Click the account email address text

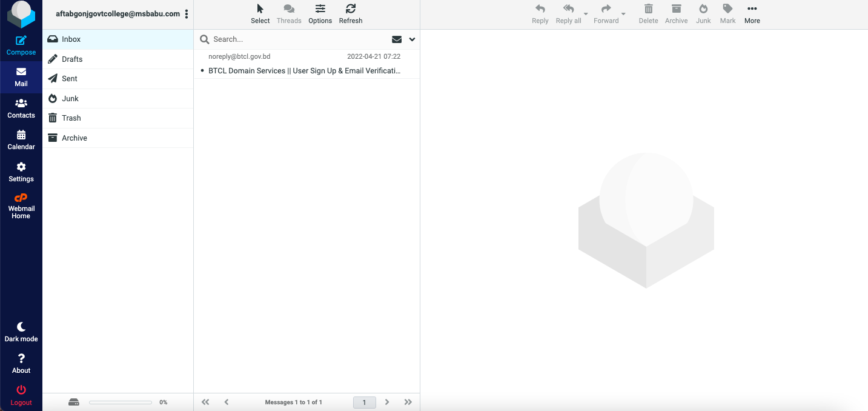point(118,14)
